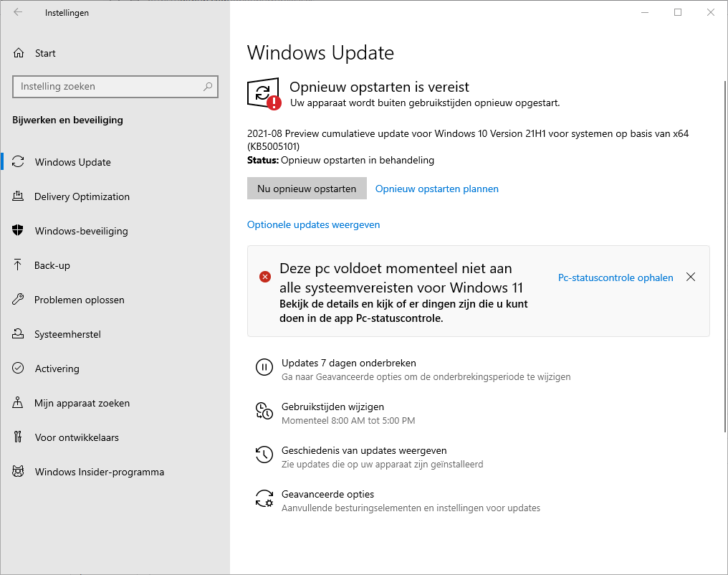Click the Windows-beveiliging shield icon
The width and height of the screenshot is (728, 575).
[x=19, y=231]
